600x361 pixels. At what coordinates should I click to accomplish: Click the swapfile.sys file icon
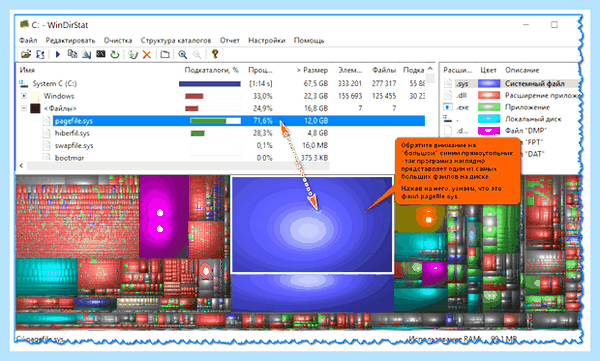pyautogui.click(x=46, y=145)
